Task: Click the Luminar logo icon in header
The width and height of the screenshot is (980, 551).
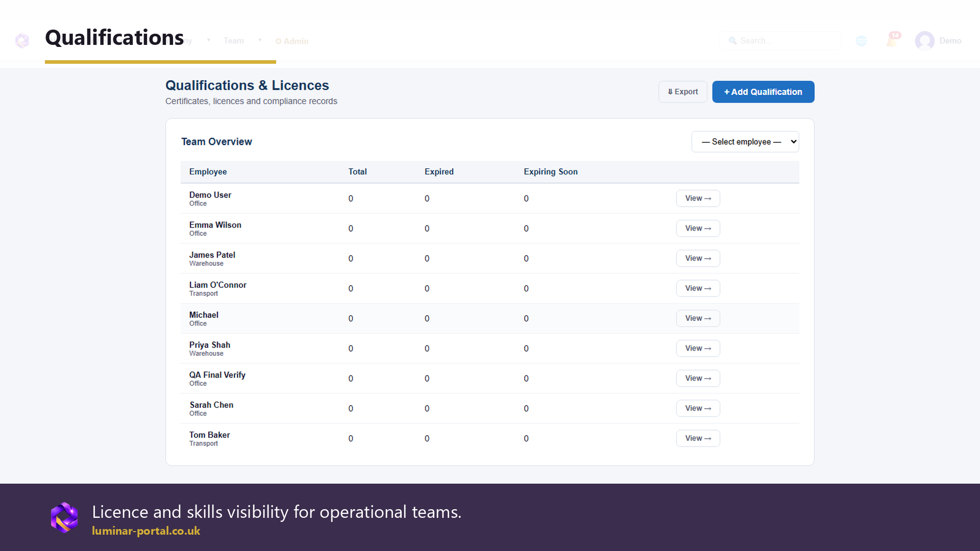Action: click(x=22, y=41)
